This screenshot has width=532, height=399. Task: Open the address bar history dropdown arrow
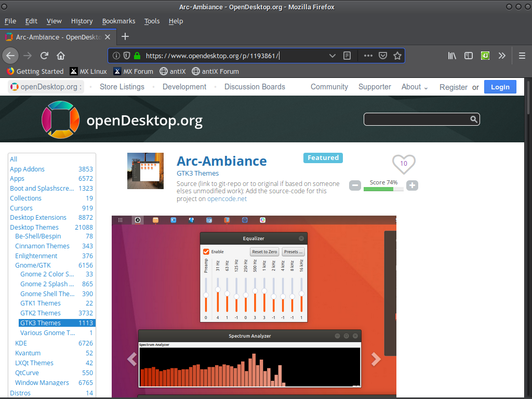332,56
